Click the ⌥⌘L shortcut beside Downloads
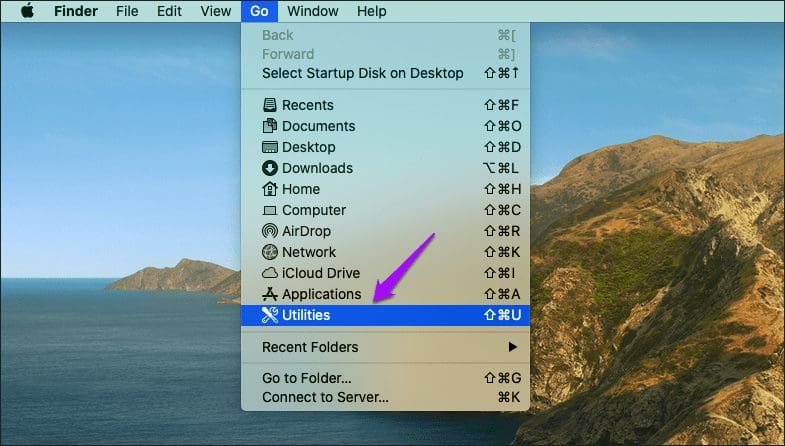785x446 pixels. [501, 168]
